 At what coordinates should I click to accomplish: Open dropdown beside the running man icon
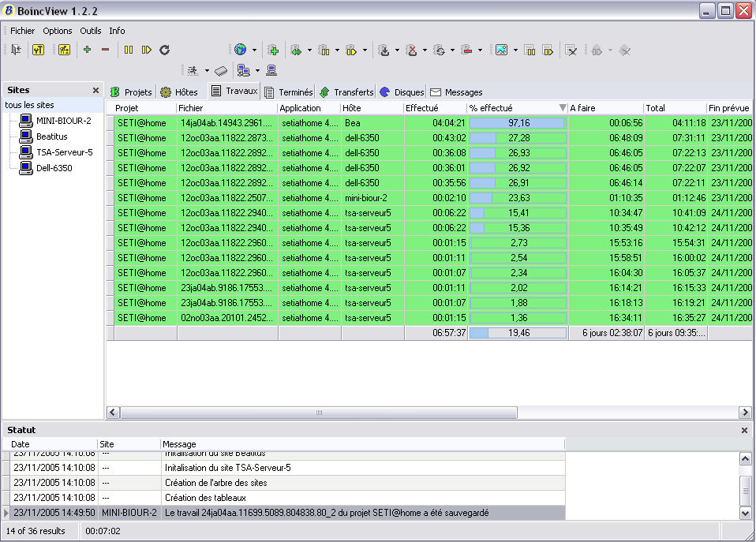click(x=207, y=71)
